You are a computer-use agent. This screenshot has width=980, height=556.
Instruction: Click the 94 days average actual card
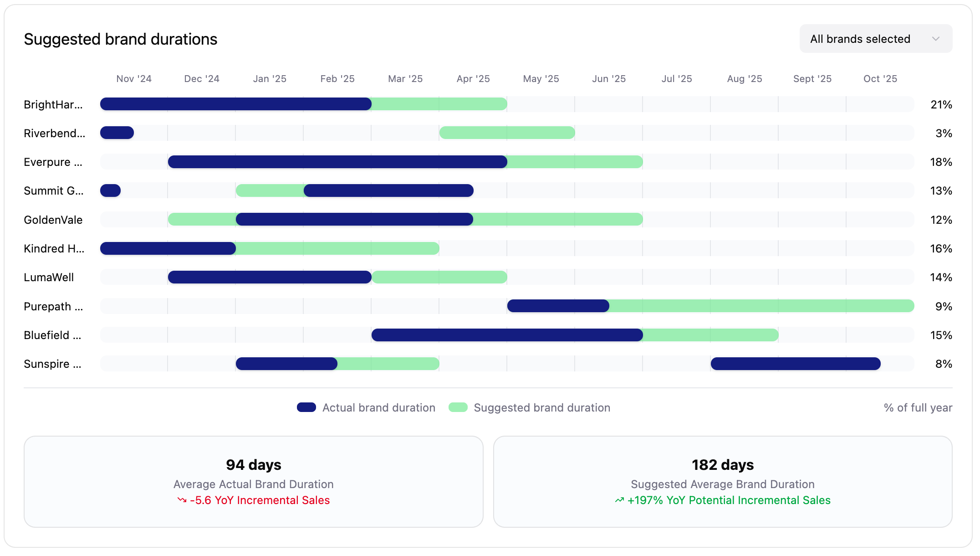[x=253, y=481]
